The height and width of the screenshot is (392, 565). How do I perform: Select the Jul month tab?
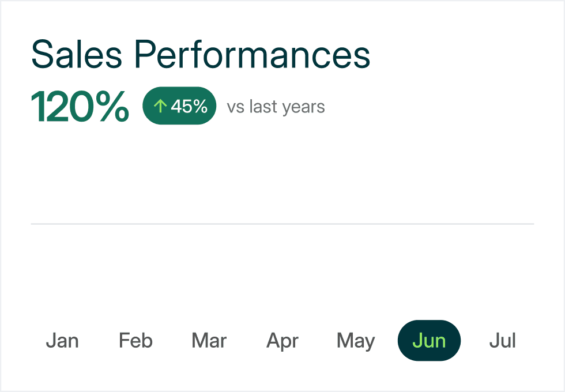pos(503,341)
